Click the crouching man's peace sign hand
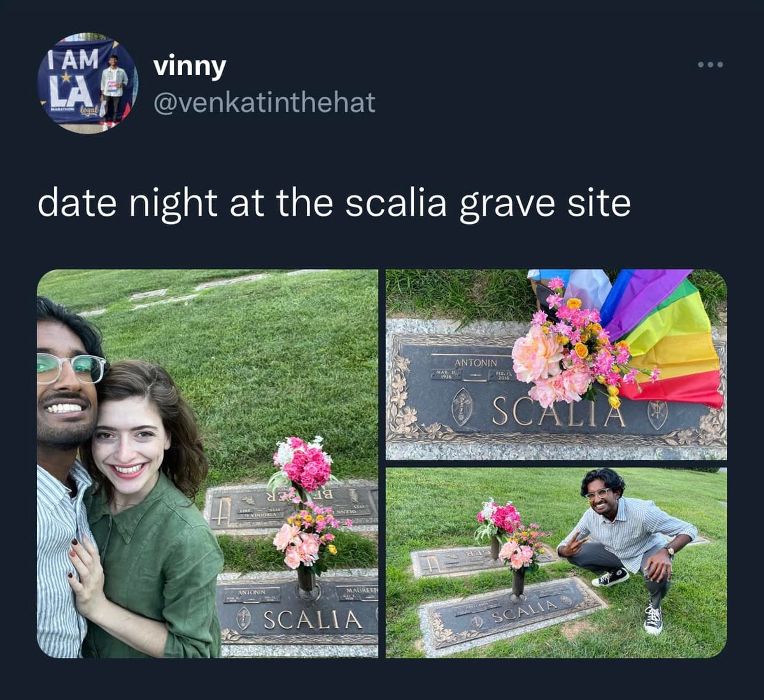Viewport: 764px width, 700px height. (x=575, y=545)
